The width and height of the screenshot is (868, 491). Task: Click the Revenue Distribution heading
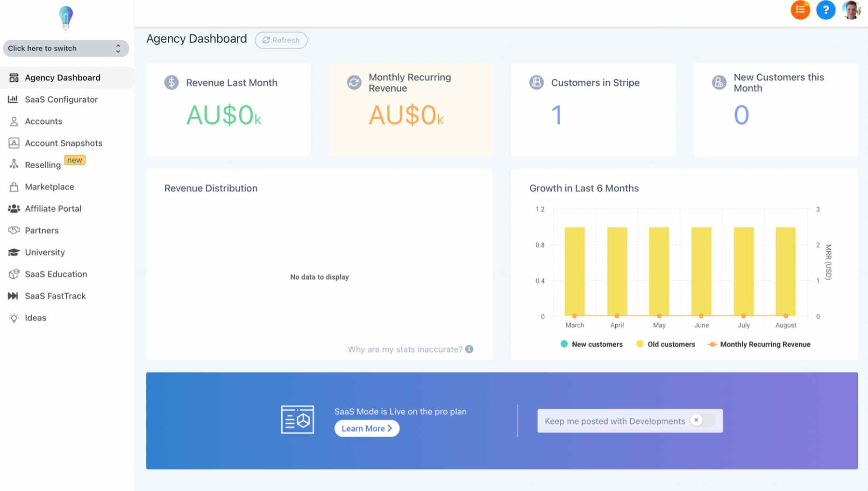point(211,188)
